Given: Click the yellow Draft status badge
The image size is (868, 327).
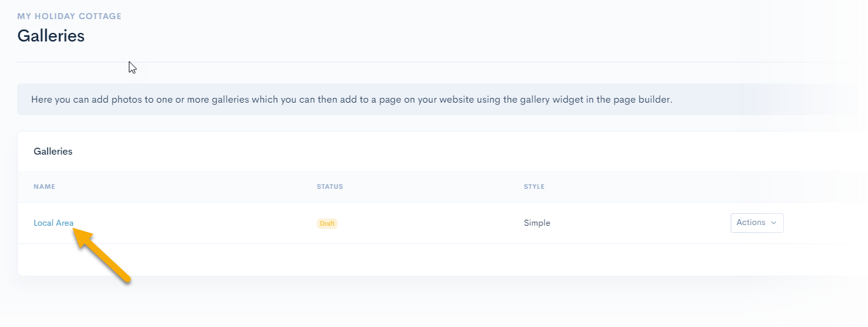Looking at the screenshot, I should coord(327,224).
